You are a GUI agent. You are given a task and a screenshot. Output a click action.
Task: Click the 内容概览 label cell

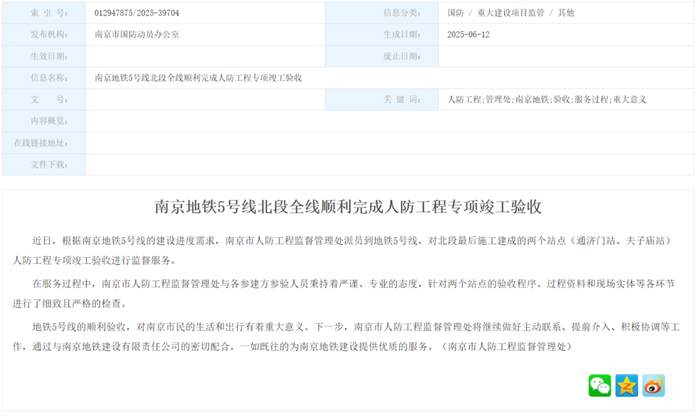pos(44,121)
